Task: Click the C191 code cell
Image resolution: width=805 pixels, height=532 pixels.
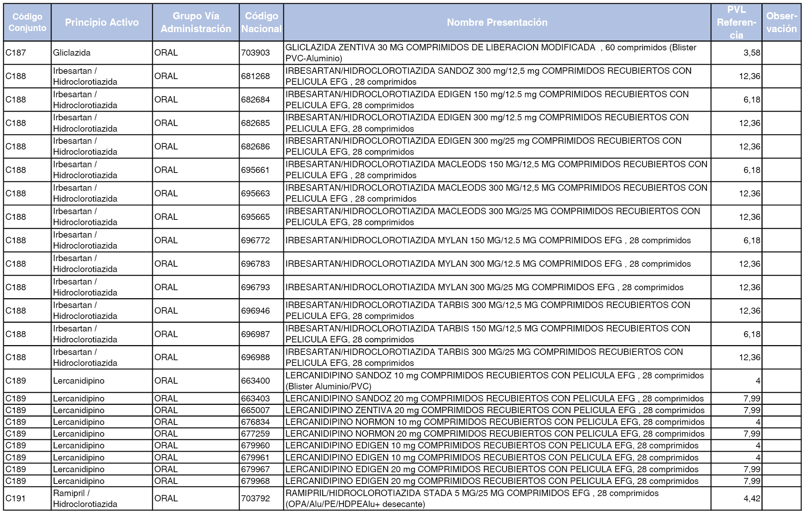Action: (27, 498)
